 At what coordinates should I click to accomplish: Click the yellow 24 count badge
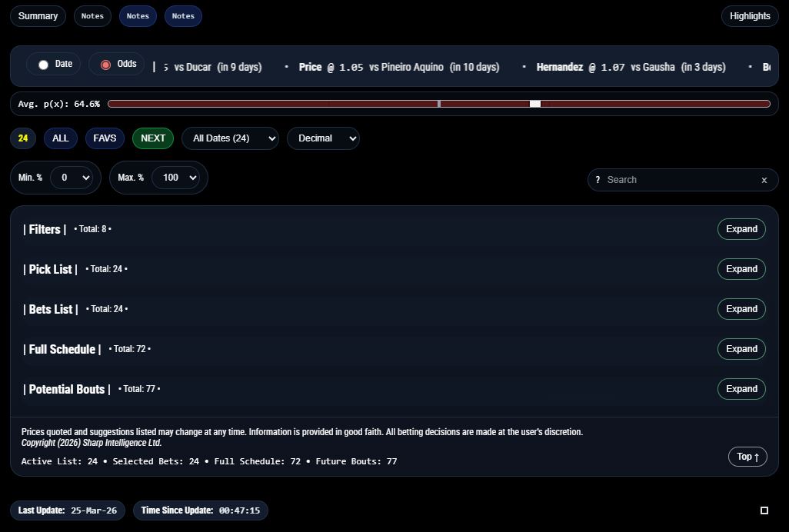(x=23, y=138)
